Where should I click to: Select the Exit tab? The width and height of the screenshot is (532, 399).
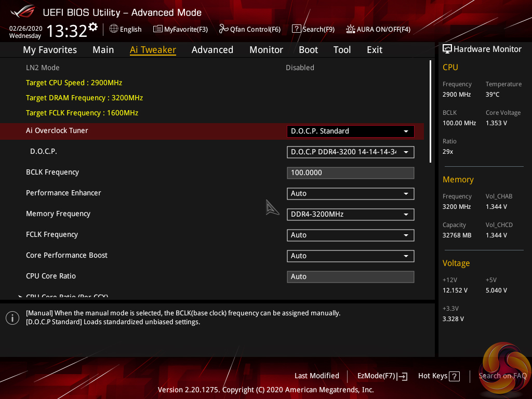[x=375, y=50]
